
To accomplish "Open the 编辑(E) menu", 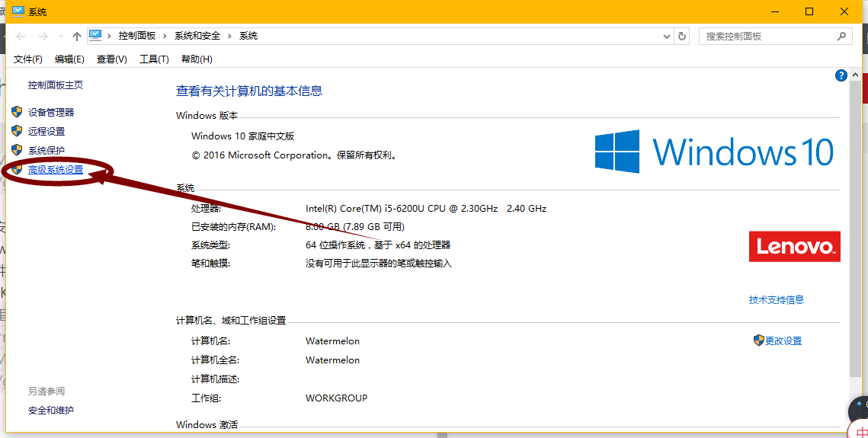I will (69, 59).
